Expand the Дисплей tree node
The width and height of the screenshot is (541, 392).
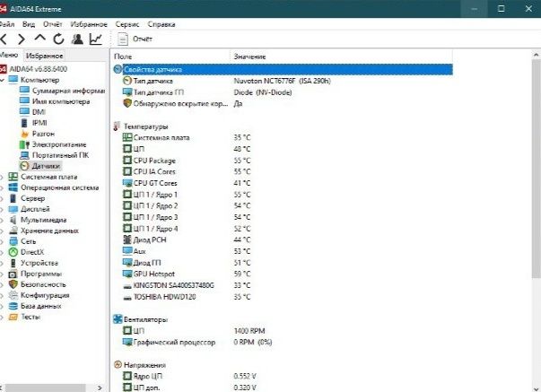2,210
